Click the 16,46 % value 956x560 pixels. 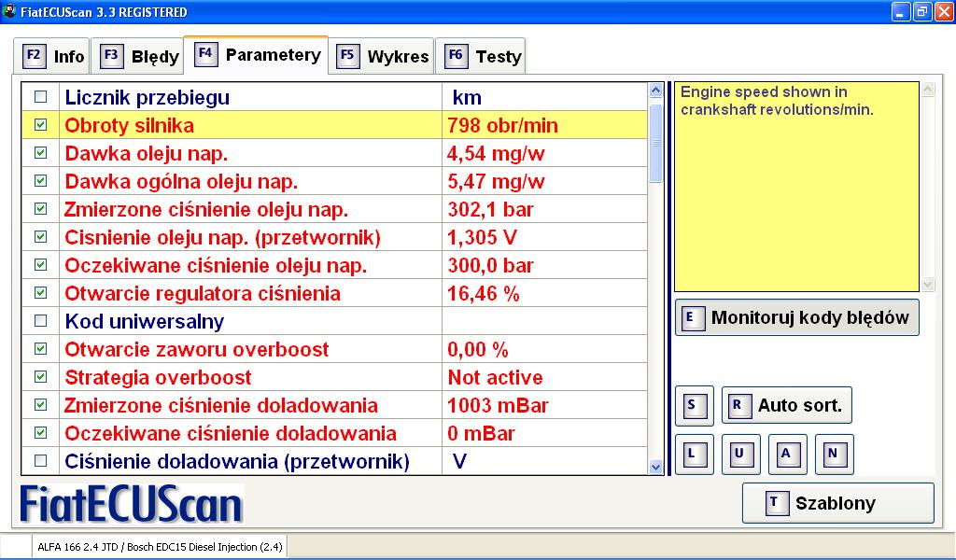[x=484, y=294]
